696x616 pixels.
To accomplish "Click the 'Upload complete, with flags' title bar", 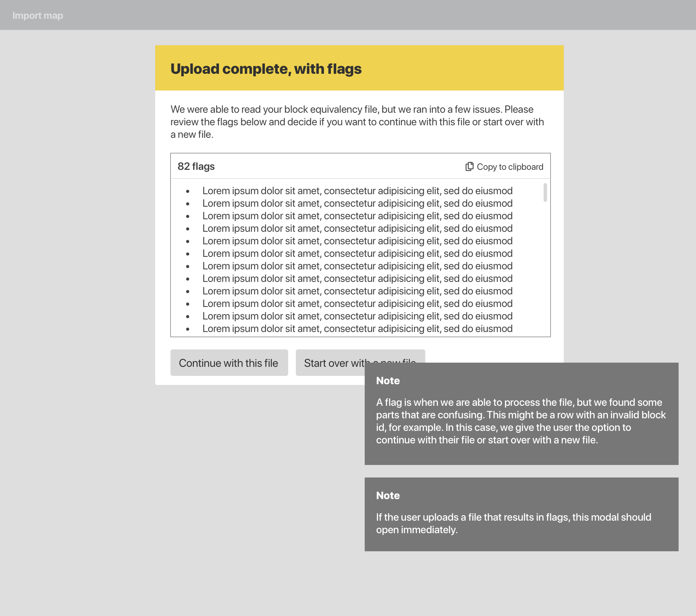I will 266,69.
